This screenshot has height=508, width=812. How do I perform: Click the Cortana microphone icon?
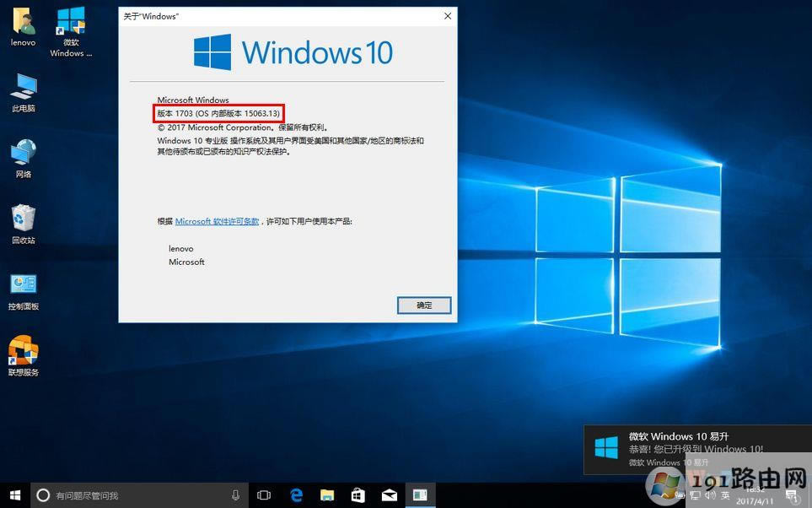[x=236, y=495]
